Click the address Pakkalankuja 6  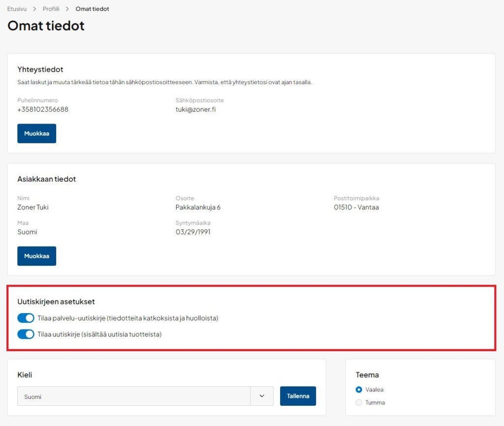coord(198,207)
